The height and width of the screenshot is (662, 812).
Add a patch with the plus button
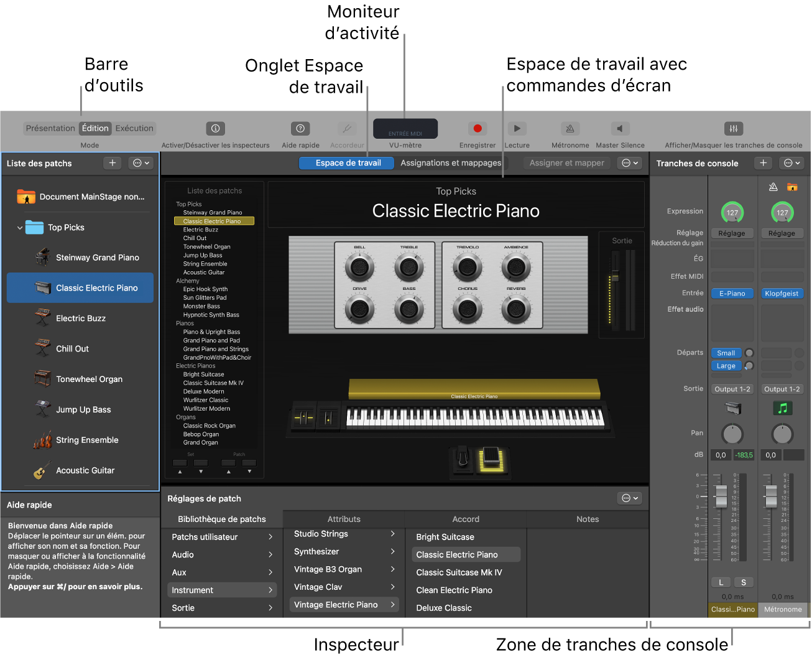tap(112, 163)
